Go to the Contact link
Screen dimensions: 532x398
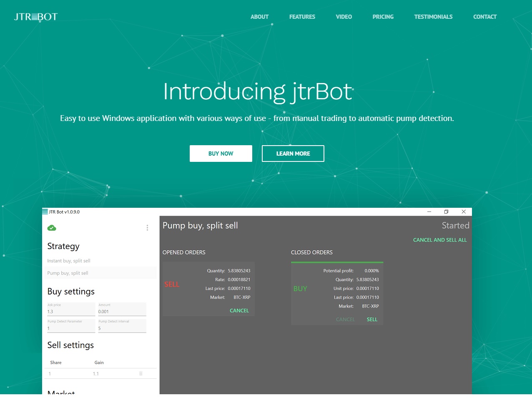coord(485,17)
